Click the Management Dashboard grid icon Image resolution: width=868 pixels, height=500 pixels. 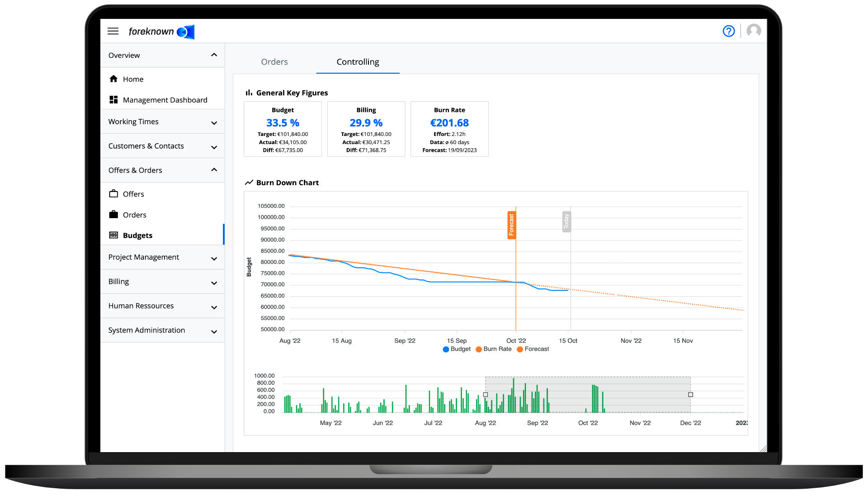tap(113, 100)
